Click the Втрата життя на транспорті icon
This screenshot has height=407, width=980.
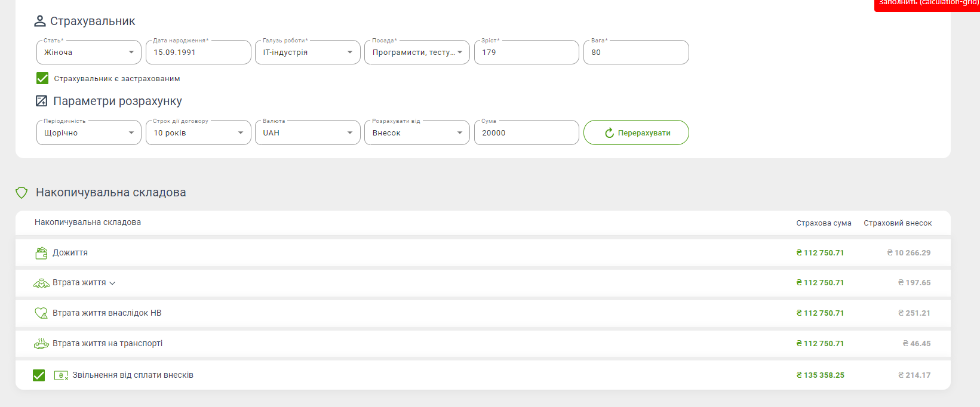pyautogui.click(x=41, y=344)
